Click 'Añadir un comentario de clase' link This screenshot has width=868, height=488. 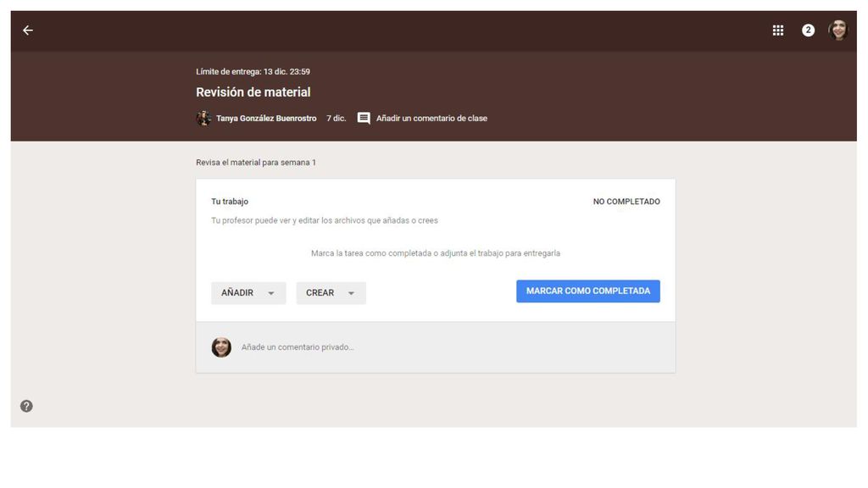(431, 118)
